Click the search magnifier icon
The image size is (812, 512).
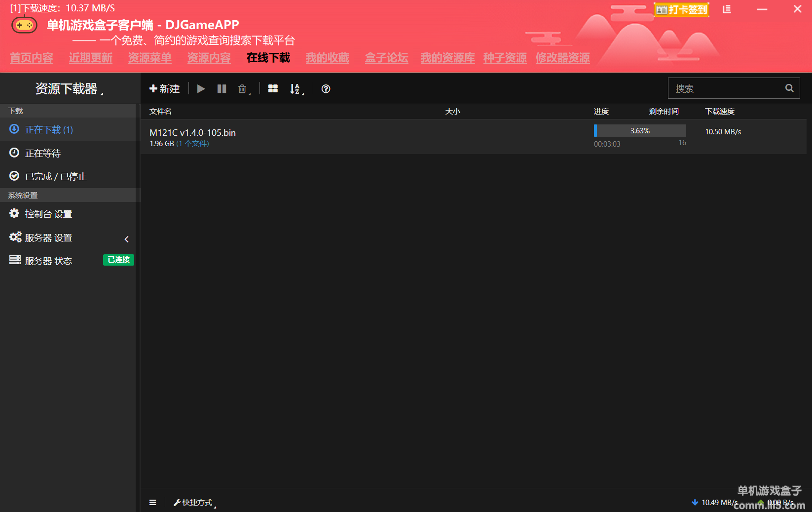point(789,88)
